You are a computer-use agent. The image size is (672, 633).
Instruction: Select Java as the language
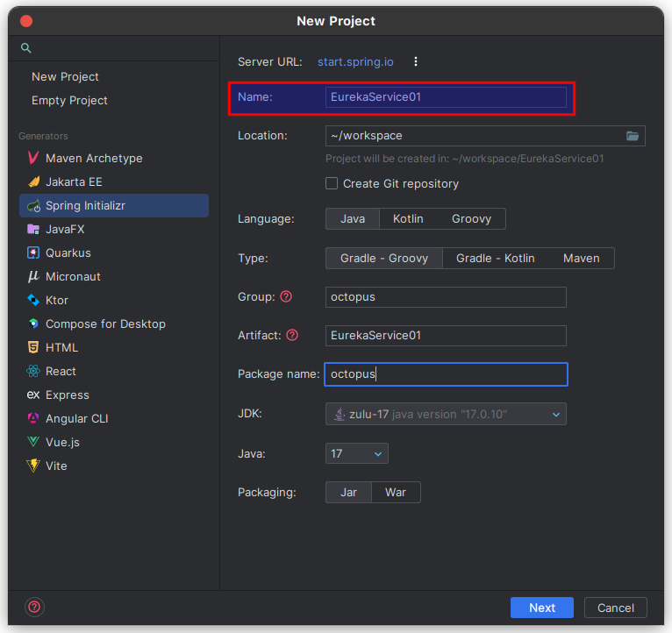coord(353,219)
